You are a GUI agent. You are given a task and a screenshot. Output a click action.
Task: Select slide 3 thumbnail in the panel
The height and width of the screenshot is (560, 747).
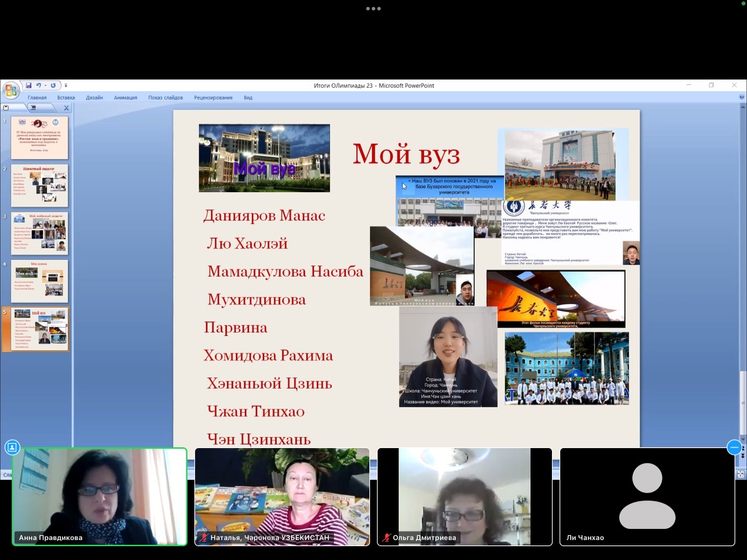[39, 234]
